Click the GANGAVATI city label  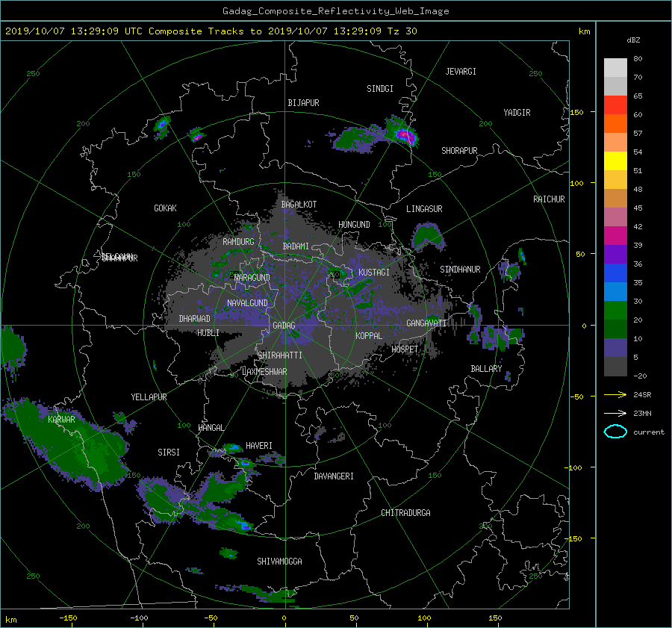click(426, 323)
